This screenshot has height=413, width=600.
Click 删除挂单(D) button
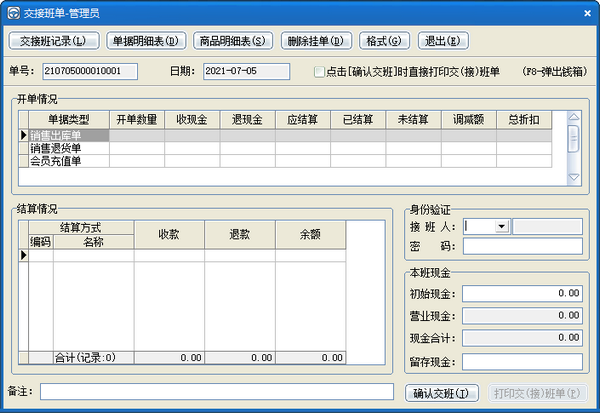[314, 41]
